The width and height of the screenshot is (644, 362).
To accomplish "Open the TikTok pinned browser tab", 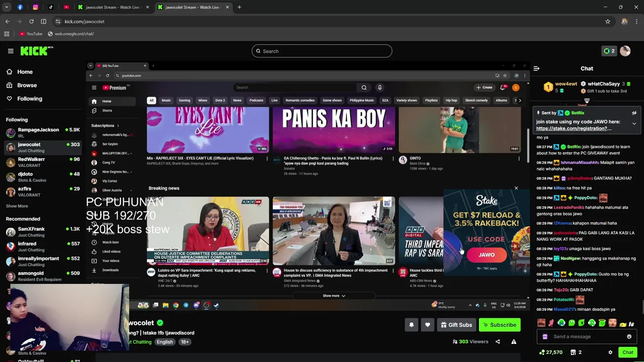I will [x=51, y=7].
